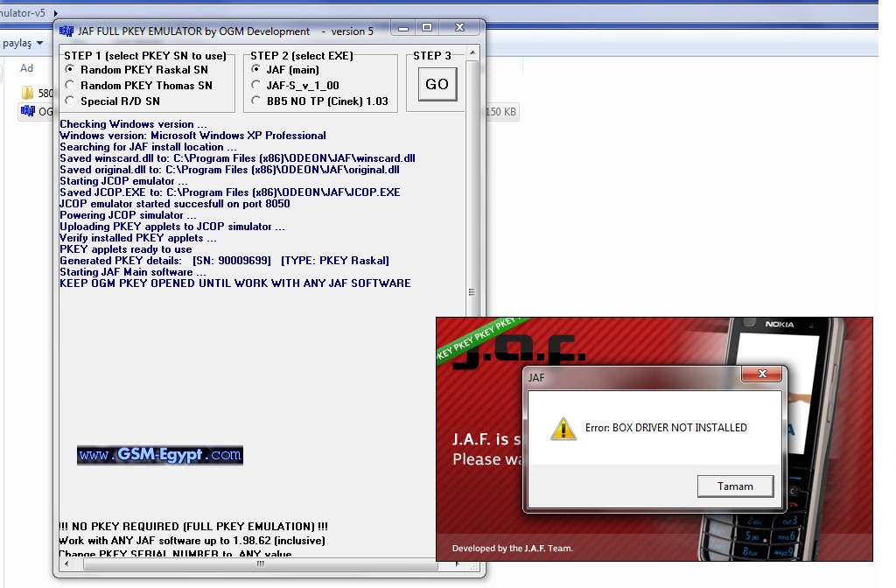Click 'Starting JCOP emulator ...' log line
896x588 pixels.
tap(123, 181)
